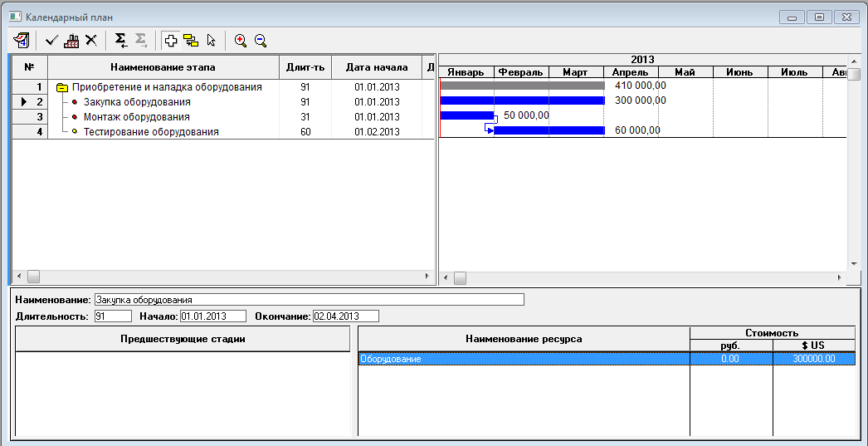Click the Апрель month header
This screenshot has width=868, height=446.
(631, 72)
